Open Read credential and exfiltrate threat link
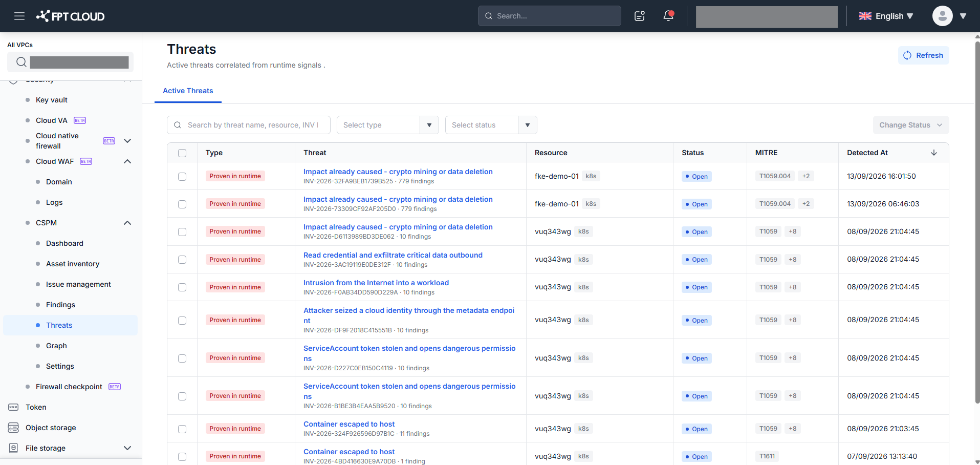The image size is (980, 465). click(x=393, y=255)
